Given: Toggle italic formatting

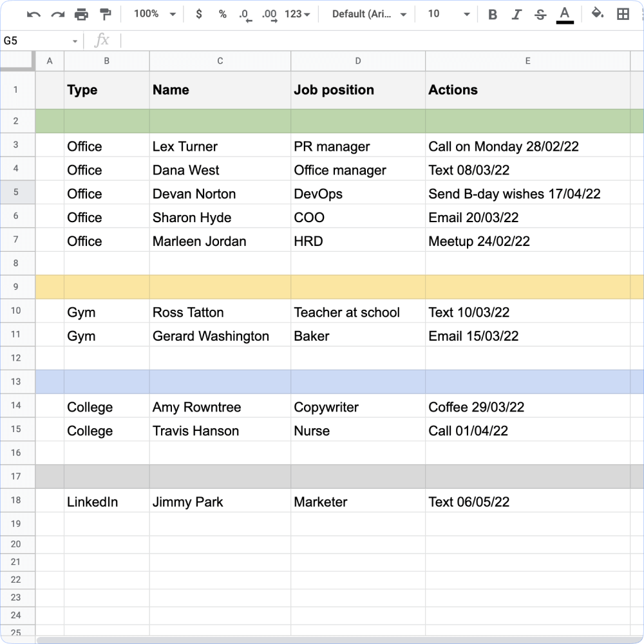Looking at the screenshot, I should (516, 14).
